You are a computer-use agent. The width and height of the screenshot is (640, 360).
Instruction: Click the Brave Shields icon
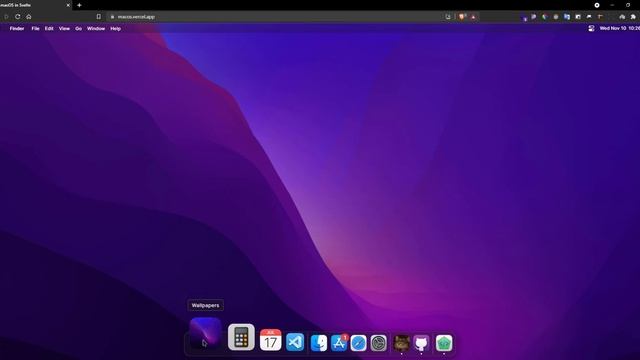[462, 17]
